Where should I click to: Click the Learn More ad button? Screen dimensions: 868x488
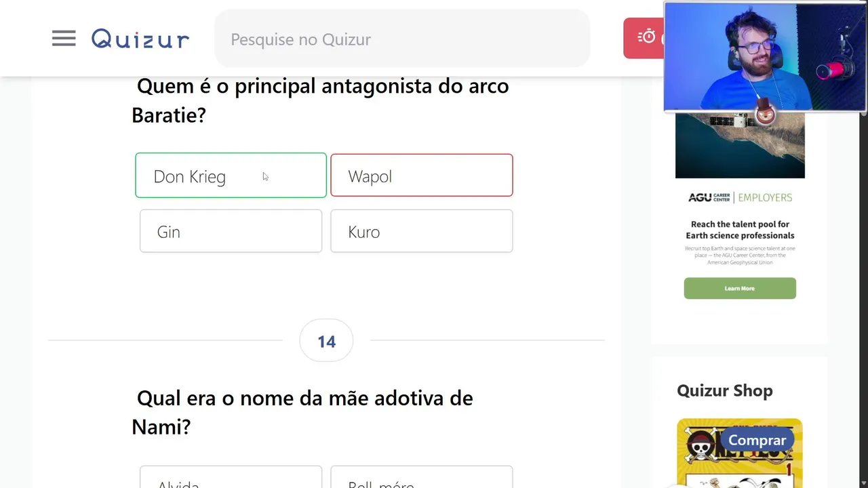pos(739,288)
